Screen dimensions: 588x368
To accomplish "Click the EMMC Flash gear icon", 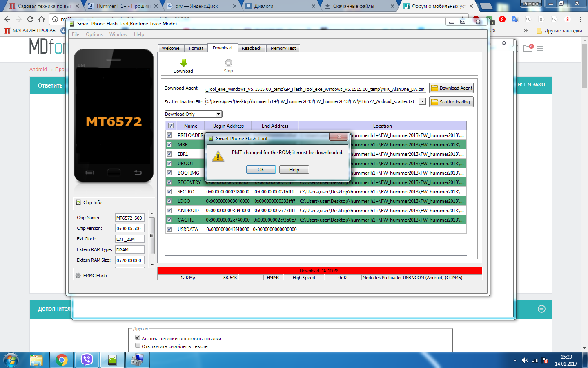I will [78, 276].
